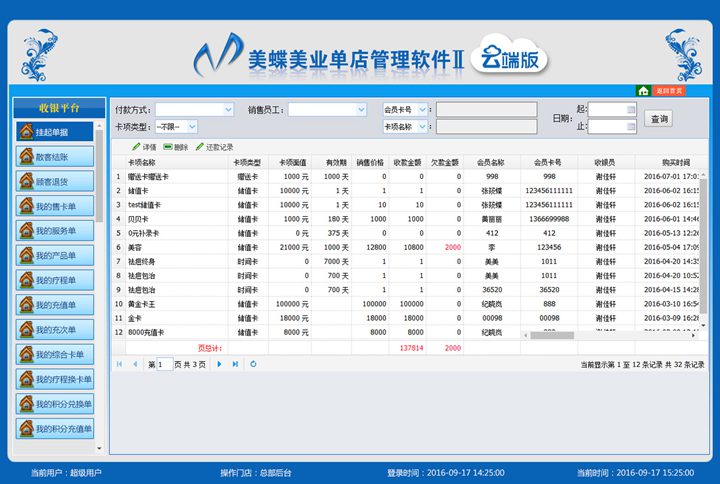Expand the 付款方式 dropdown
Image resolution: width=720 pixels, height=484 pixels.
[228, 109]
